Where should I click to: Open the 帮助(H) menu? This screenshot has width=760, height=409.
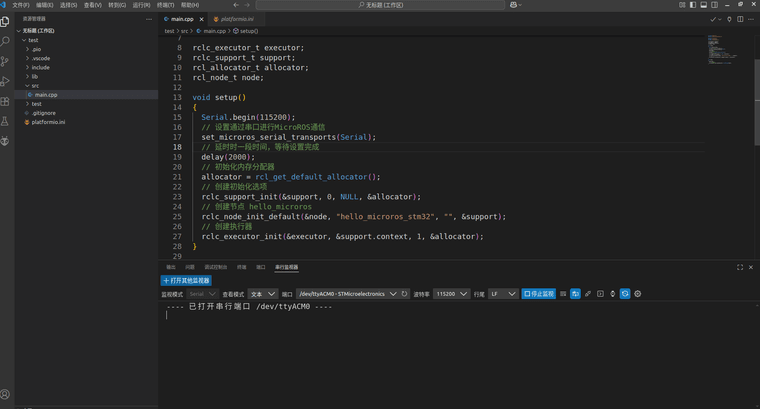[190, 5]
